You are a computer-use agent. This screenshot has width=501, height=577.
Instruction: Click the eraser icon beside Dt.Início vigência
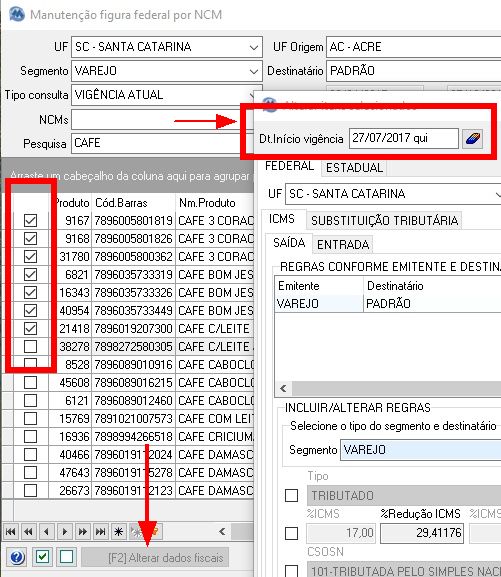(x=472, y=139)
